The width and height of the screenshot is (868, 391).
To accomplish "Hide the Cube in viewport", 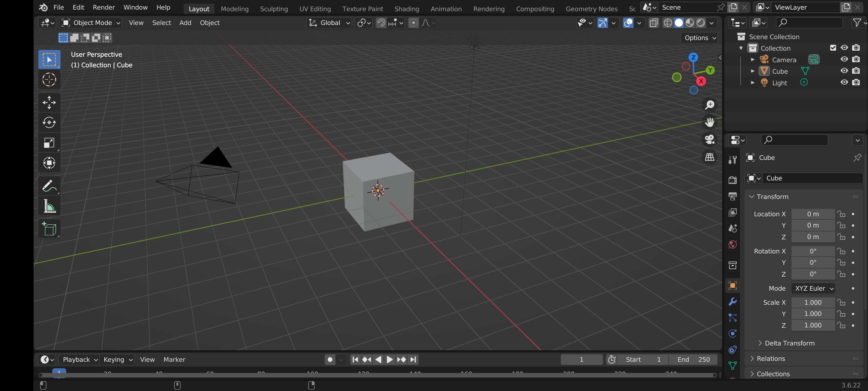I will point(844,71).
